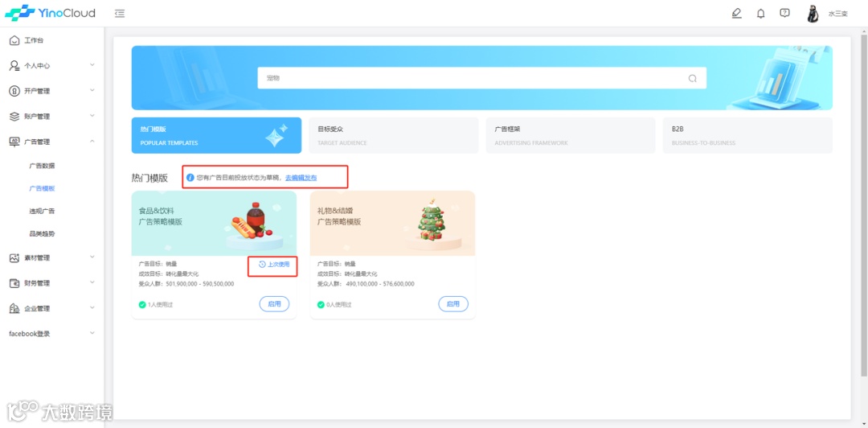This screenshot has height=428, width=868.
Task: Expand the 财务管理 menu chevron
Action: (92, 282)
